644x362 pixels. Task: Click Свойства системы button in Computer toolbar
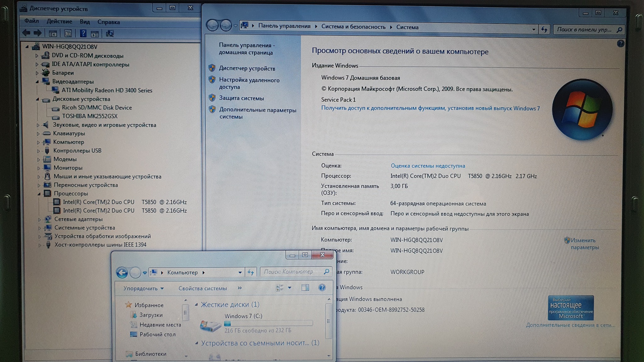point(203,288)
